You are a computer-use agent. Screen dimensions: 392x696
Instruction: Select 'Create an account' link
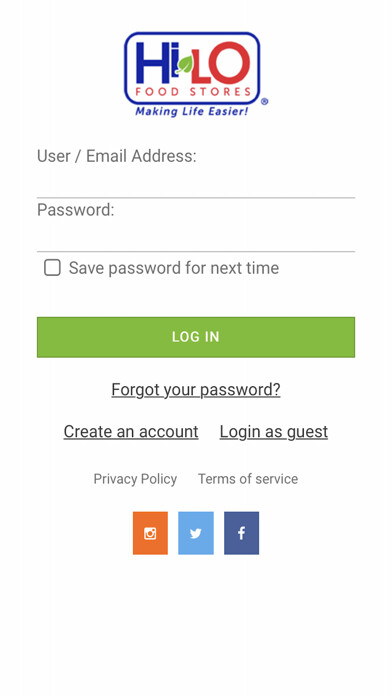pos(131,431)
